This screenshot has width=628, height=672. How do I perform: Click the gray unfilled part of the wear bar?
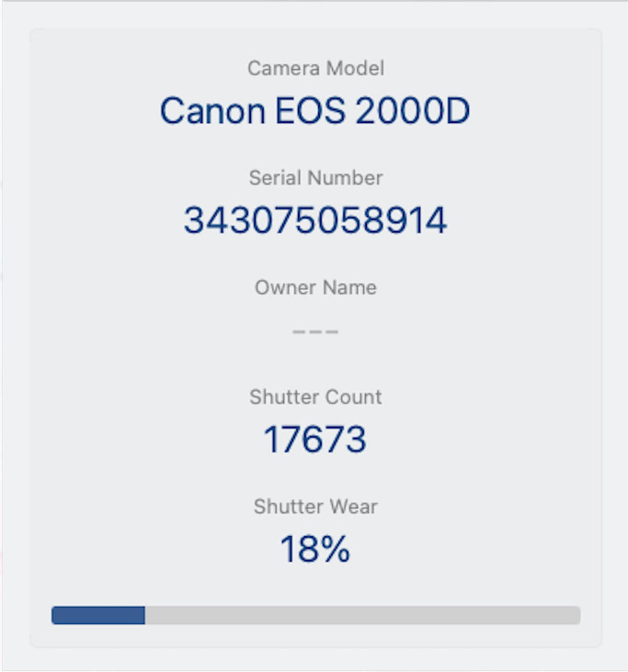(362, 615)
